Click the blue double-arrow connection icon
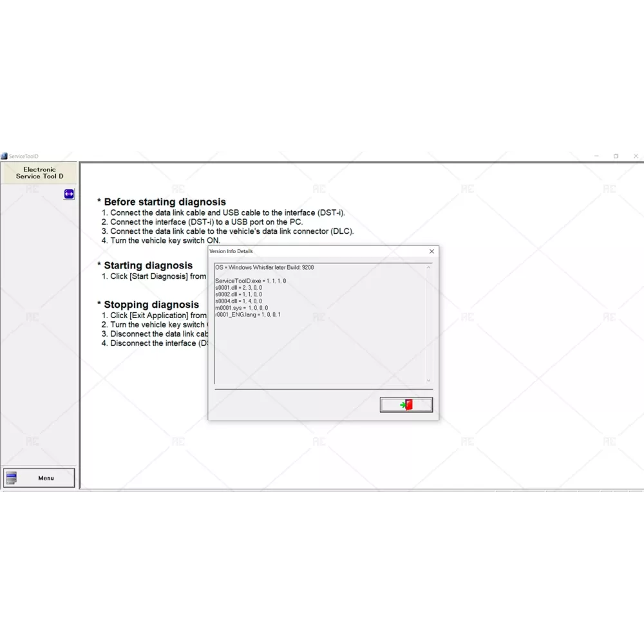Viewport: 644px width, 644px height. click(69, 194)
